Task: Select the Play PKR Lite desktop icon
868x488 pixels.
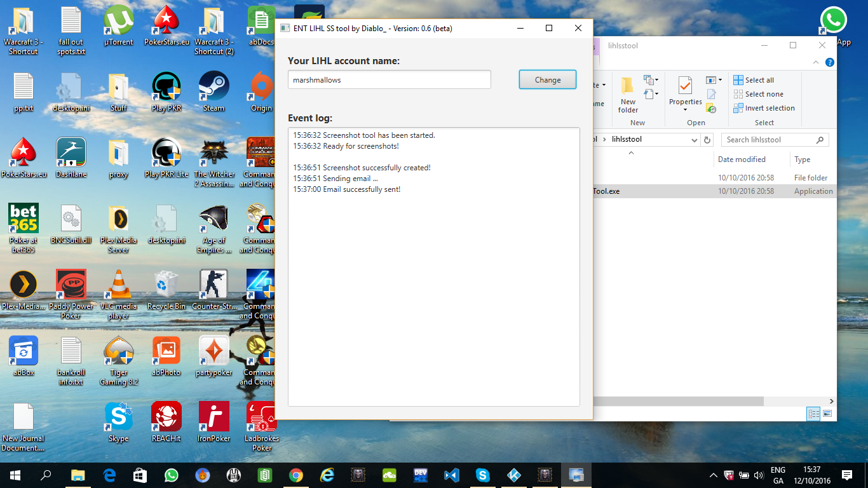Action: tap(166, 158)
